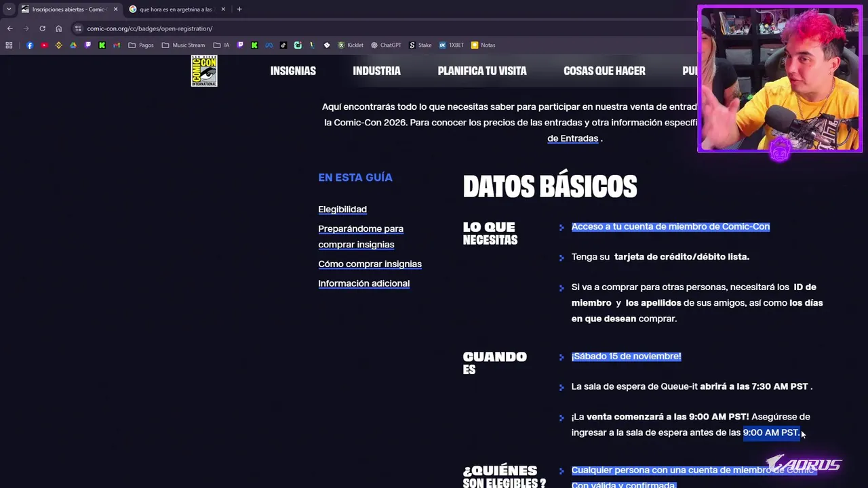The width and height of the screenshot is (868, 488).
Task: Open the Facebook bookmark icon
Action: [30, 45]
